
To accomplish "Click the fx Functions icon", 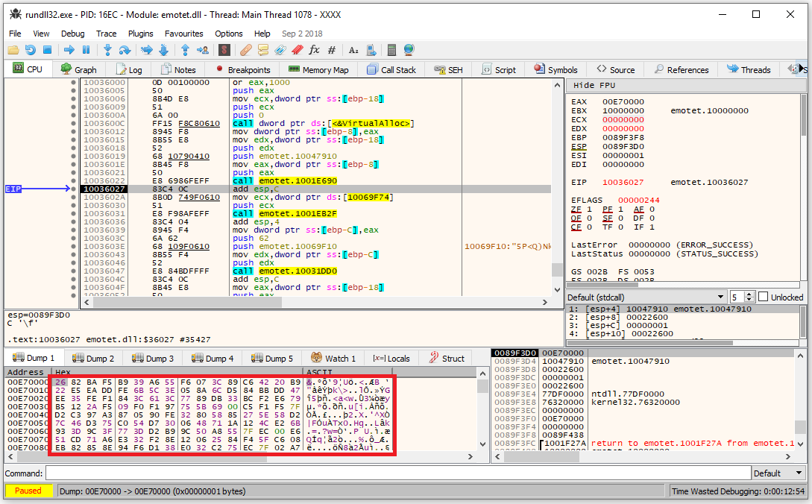I will tap(314, 50).
